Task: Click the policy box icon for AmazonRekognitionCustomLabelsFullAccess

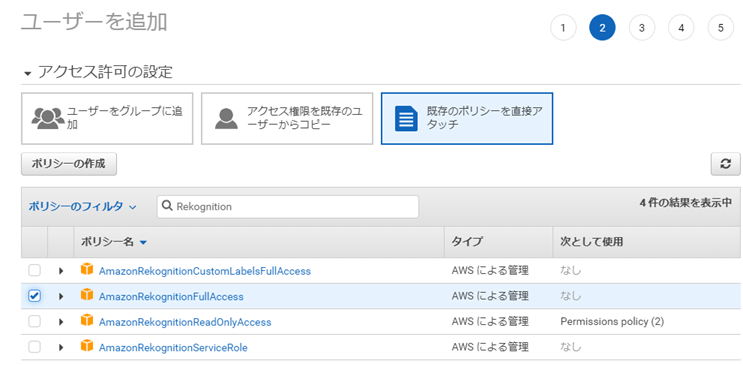Action: [87, 270]
